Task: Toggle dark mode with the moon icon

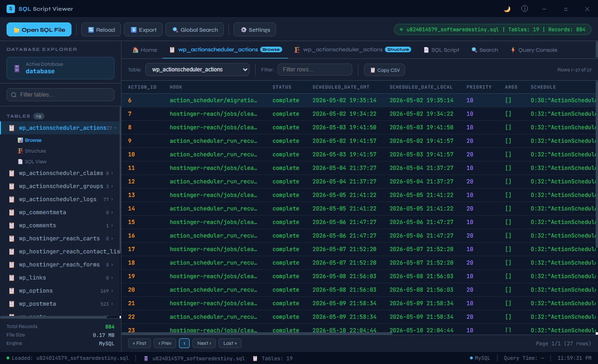Action: (507, 9)
